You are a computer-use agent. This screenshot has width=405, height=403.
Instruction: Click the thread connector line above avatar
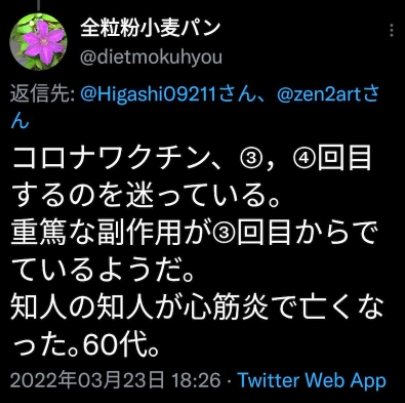(x=38, y=5)
